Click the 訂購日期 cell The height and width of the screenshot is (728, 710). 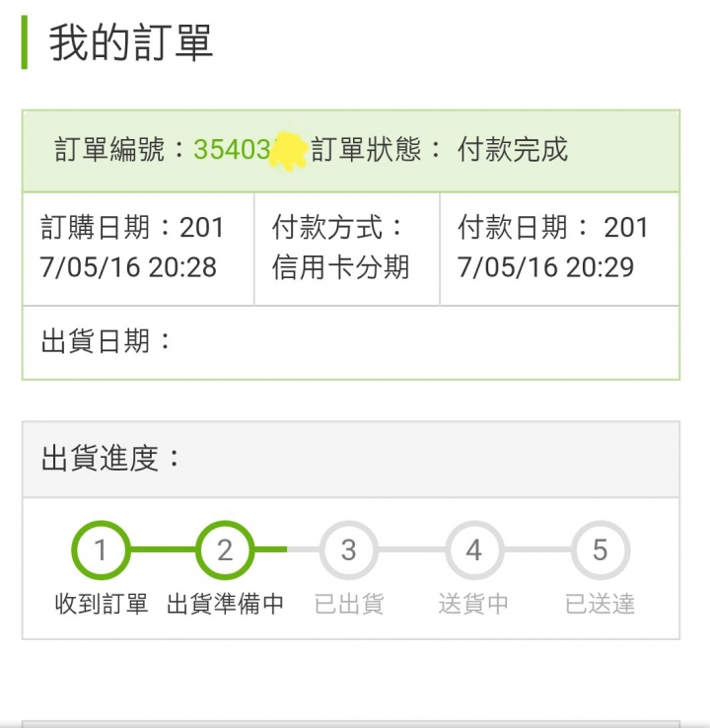pos(138,249)
